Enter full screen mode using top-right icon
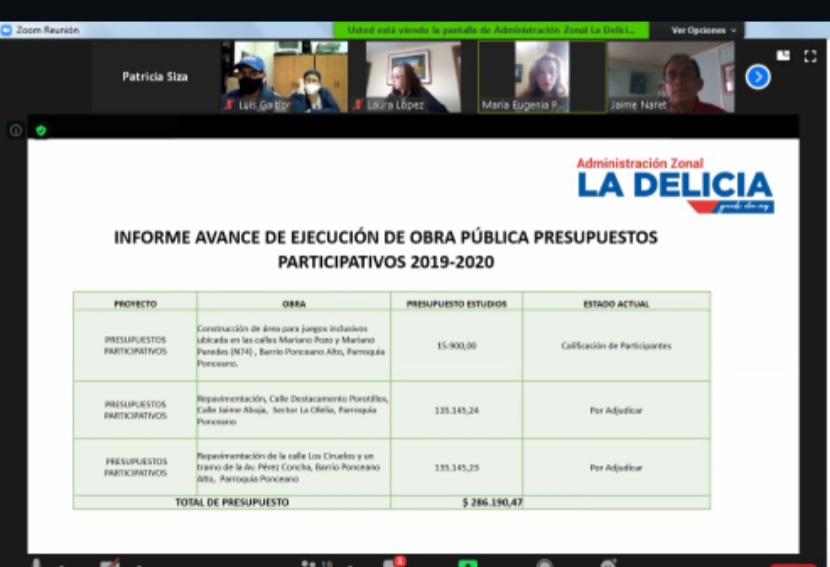 pos(809,56)
